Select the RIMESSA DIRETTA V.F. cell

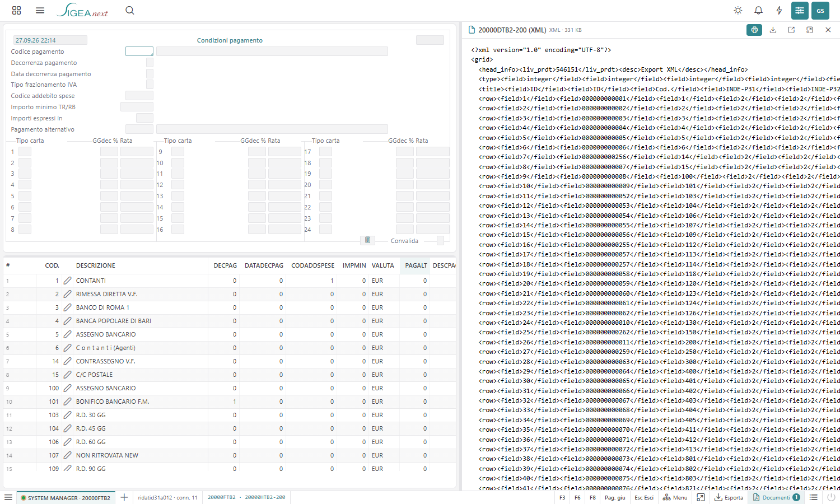[141, 294]
